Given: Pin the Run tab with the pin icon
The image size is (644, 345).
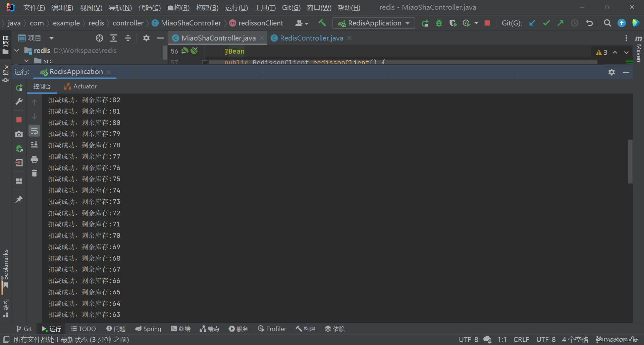Looking at the screenshot, I should coord(19,199).
